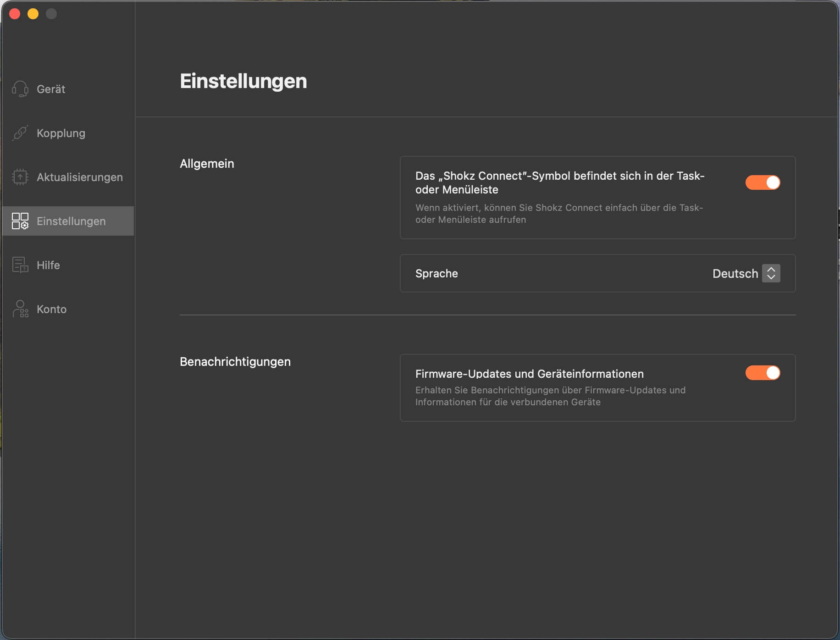
Task: Disable the Shokz Connect menu bar symbol toggle
Action: (763, 182)
